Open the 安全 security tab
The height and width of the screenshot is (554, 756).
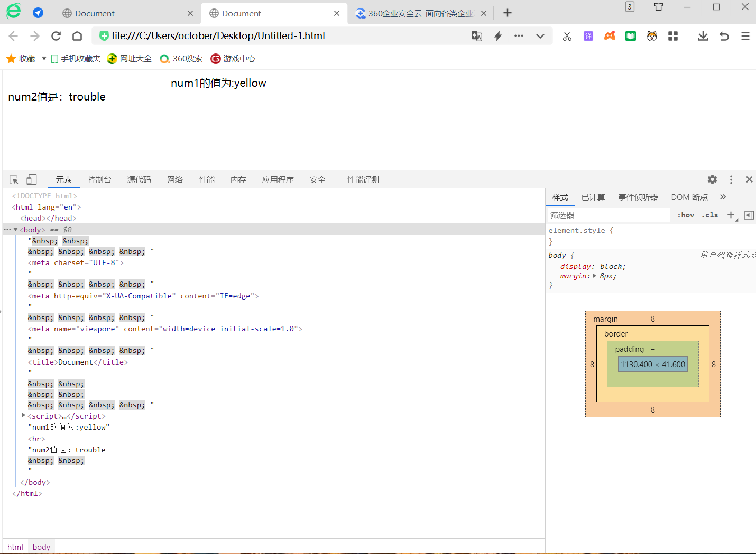318,180
